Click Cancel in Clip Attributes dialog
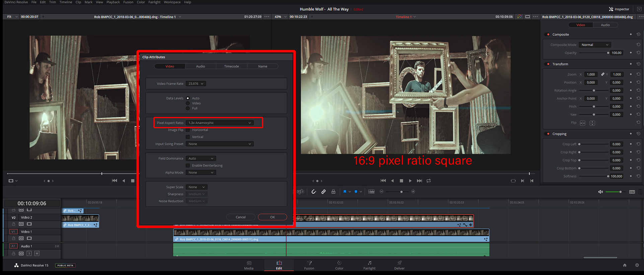This screenshot has width=644, height=275. coord(241,217)
